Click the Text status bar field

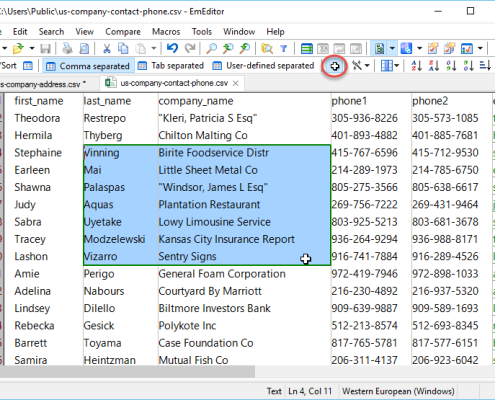coord(274,391)
